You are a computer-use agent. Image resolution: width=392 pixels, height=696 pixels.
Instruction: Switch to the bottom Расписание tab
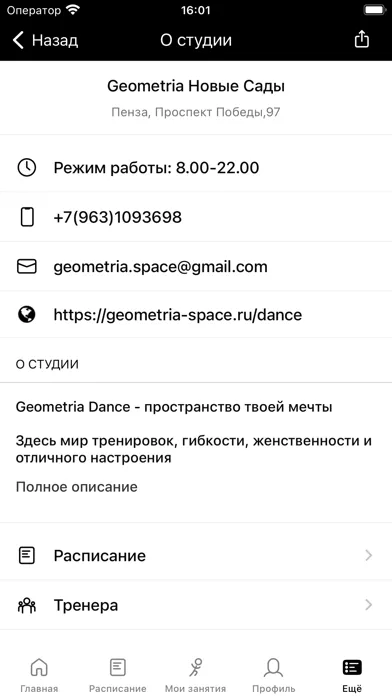point(118,675)
